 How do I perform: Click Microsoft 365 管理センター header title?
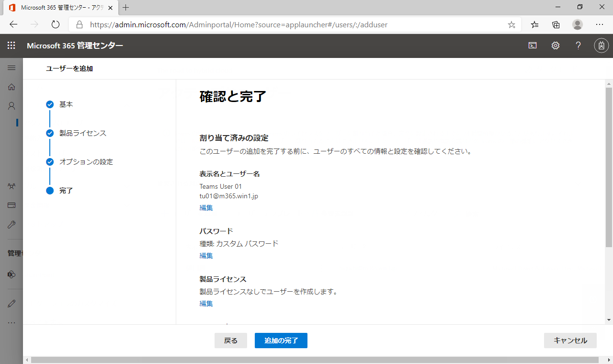coord(75,45)
